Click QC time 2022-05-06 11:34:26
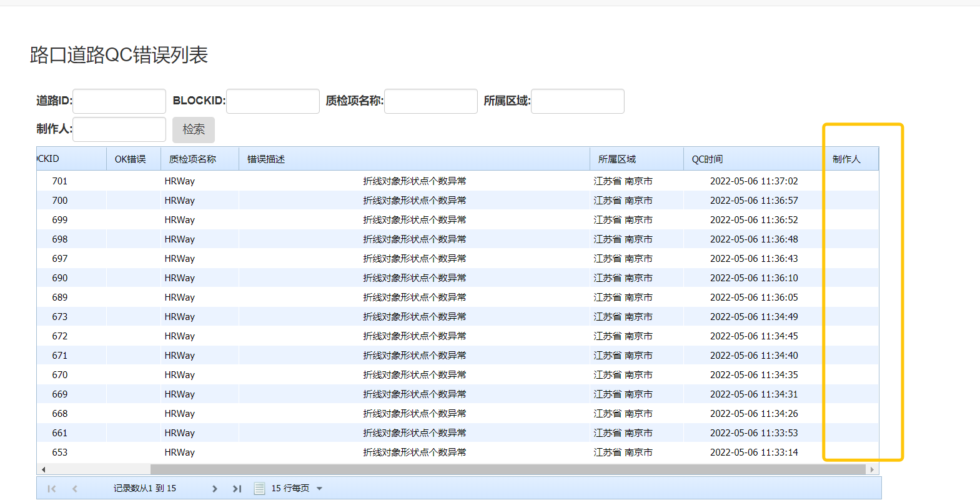The height and width of the screenshot is (500, 980). click(754, 414)
